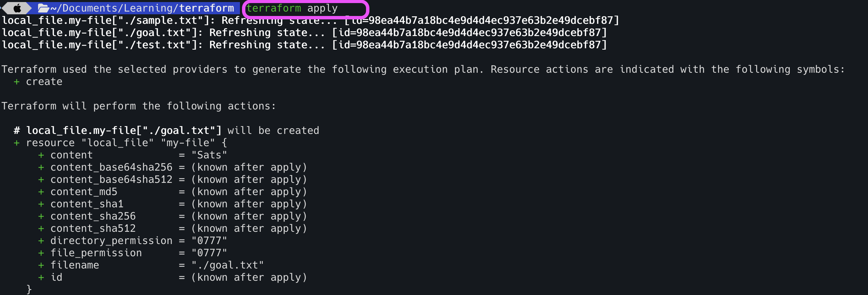The image size is (868, 295).
Task: Click the Apple logo in prompt
Action: (17, 8)
